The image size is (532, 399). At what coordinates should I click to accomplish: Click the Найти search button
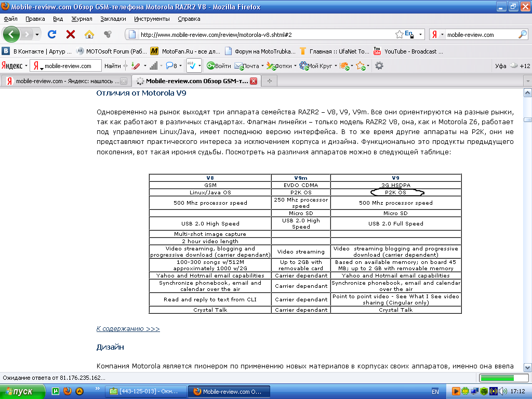(x=112, y=66)
